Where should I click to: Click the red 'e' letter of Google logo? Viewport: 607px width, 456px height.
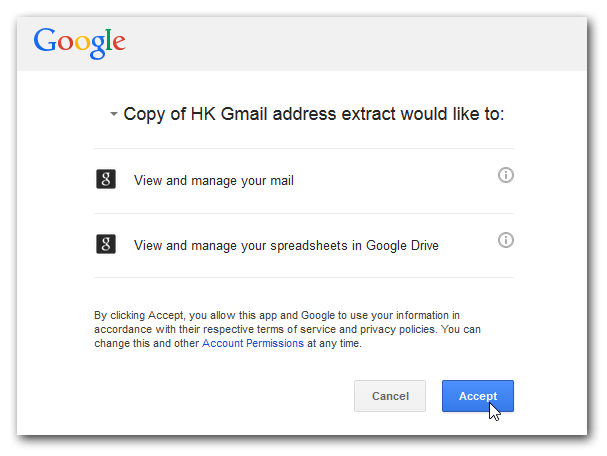[119, 43]
